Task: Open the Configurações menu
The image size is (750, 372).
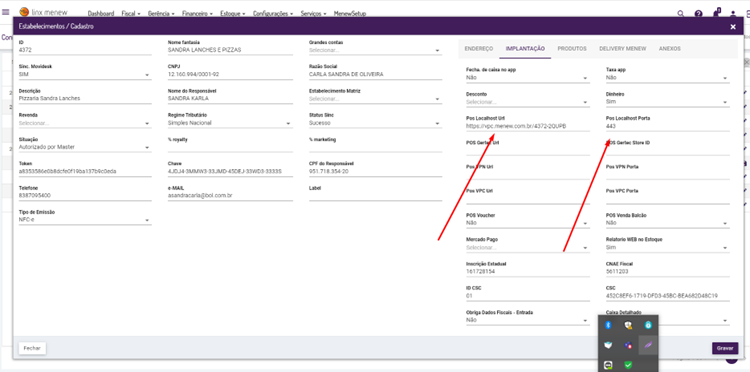Action: pos(273,14)
